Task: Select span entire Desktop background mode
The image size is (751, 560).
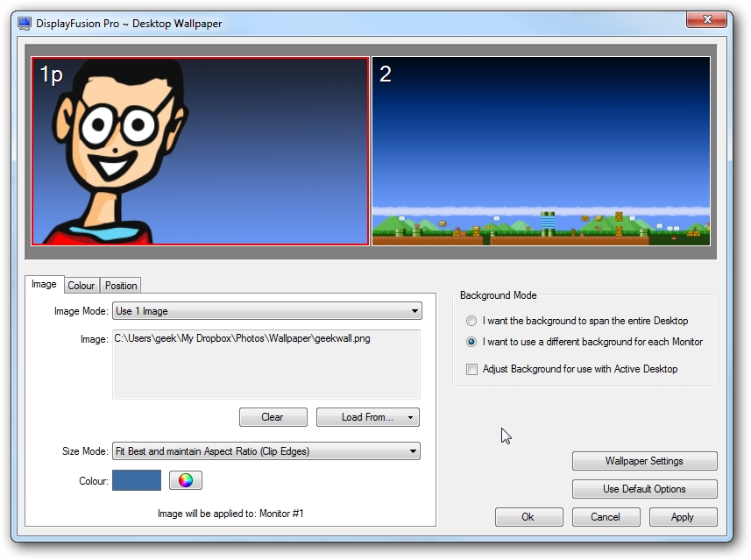Action: pos(471,321)
